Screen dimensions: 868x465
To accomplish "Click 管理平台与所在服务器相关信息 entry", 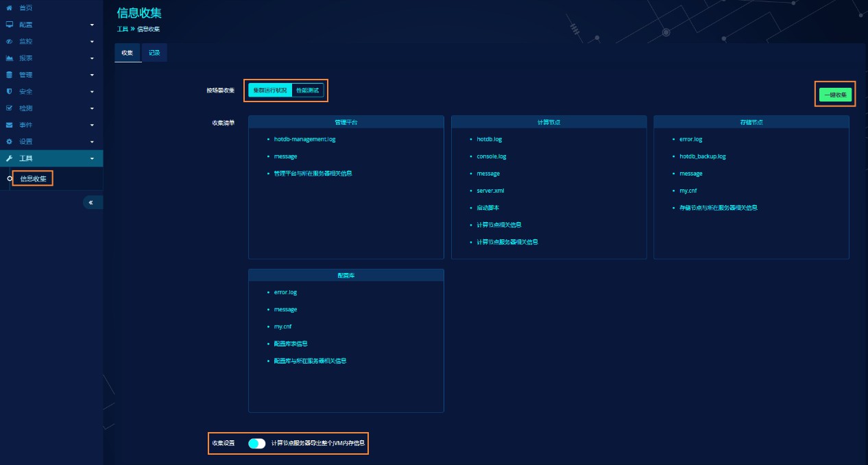I will tap(313, 174).
